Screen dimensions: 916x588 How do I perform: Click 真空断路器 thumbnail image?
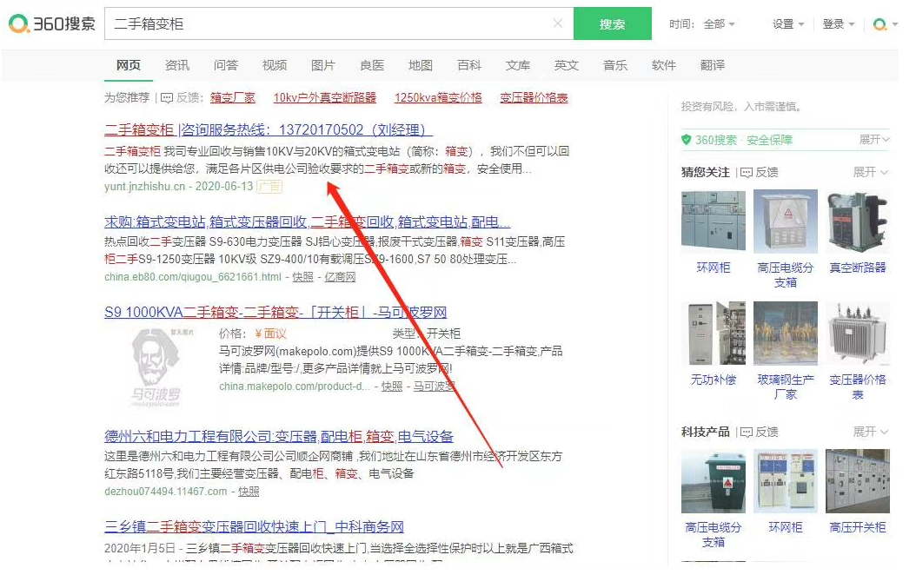coord(858,221)
